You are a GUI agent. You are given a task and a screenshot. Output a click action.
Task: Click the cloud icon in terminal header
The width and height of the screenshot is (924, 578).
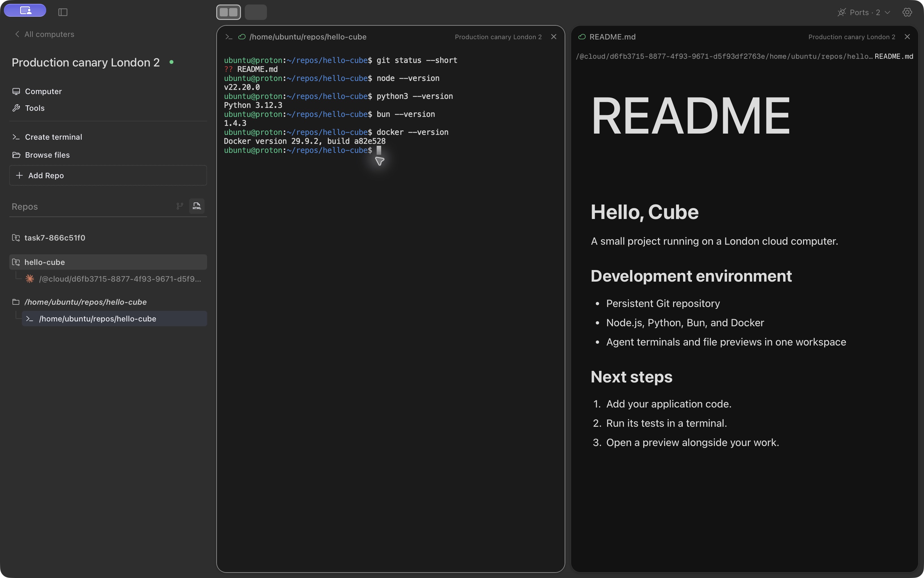pos(242,37)
